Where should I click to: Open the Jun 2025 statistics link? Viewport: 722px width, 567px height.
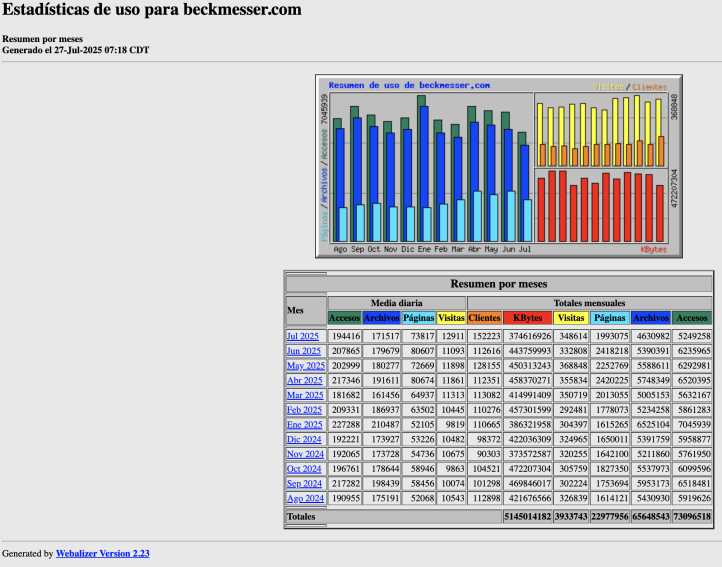coord(303,351)
